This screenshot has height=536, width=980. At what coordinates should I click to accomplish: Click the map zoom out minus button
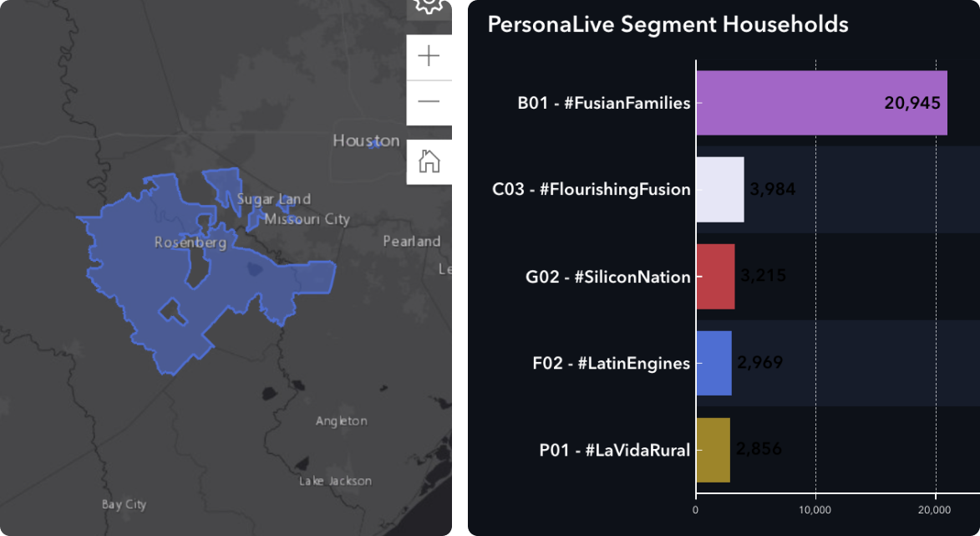[429, 103]
